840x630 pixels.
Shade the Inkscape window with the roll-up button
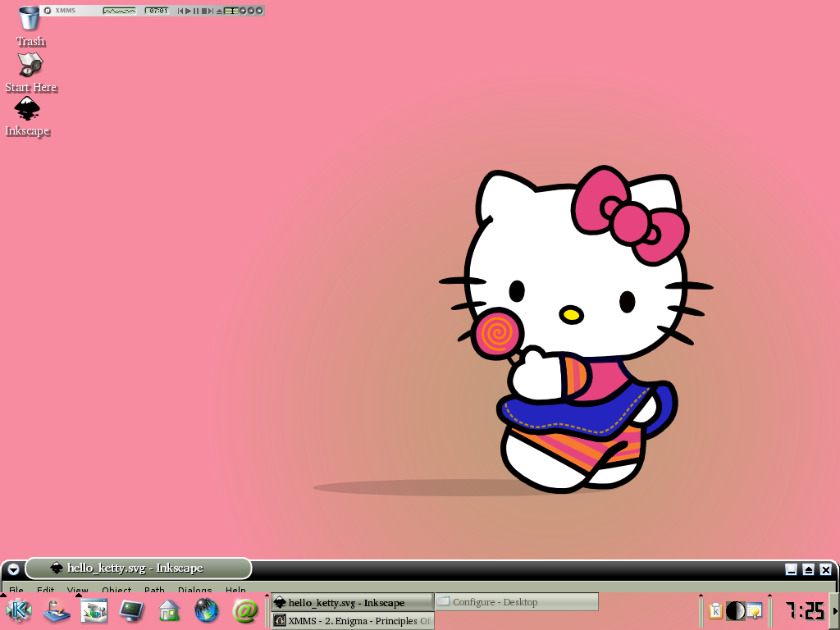808,569
